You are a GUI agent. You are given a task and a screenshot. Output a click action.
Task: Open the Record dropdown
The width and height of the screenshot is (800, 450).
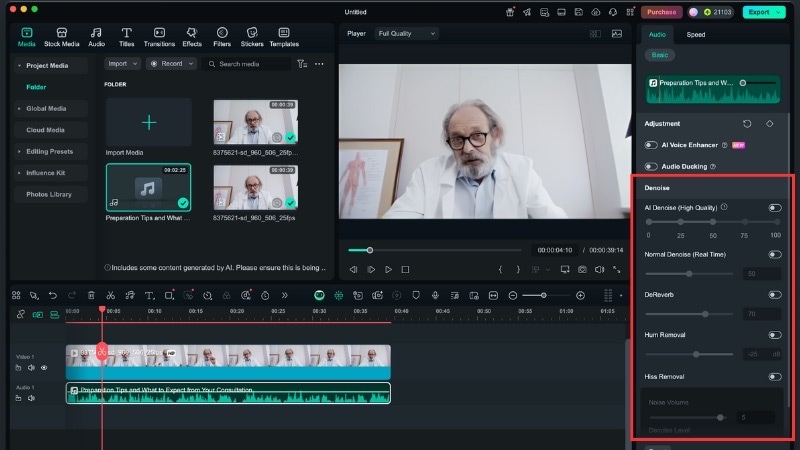pos(171,64)
